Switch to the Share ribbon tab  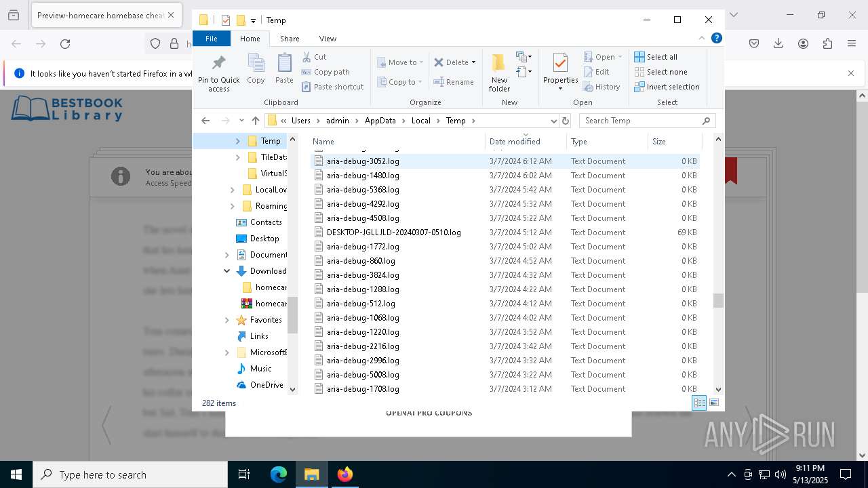click(290, 39)
